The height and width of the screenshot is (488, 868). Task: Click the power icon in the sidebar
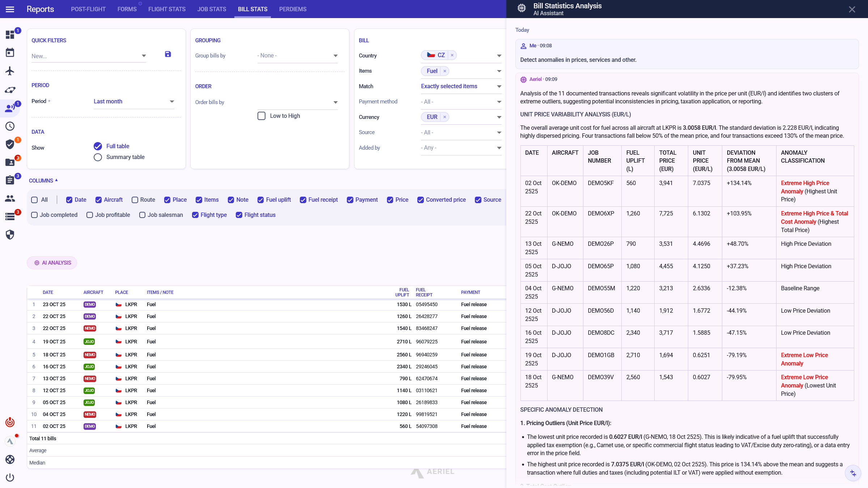(10, 478)
